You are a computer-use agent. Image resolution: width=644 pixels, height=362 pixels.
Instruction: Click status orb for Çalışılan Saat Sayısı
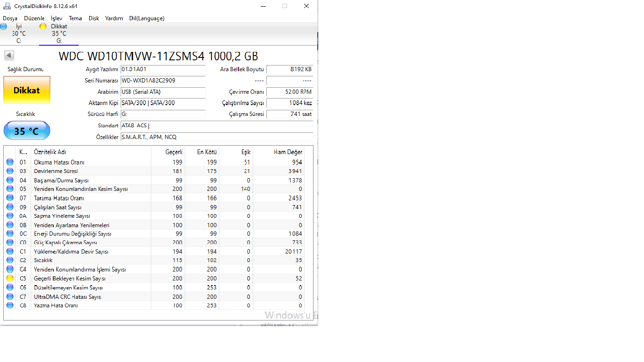pyautogui.click(x=10, y=207)
